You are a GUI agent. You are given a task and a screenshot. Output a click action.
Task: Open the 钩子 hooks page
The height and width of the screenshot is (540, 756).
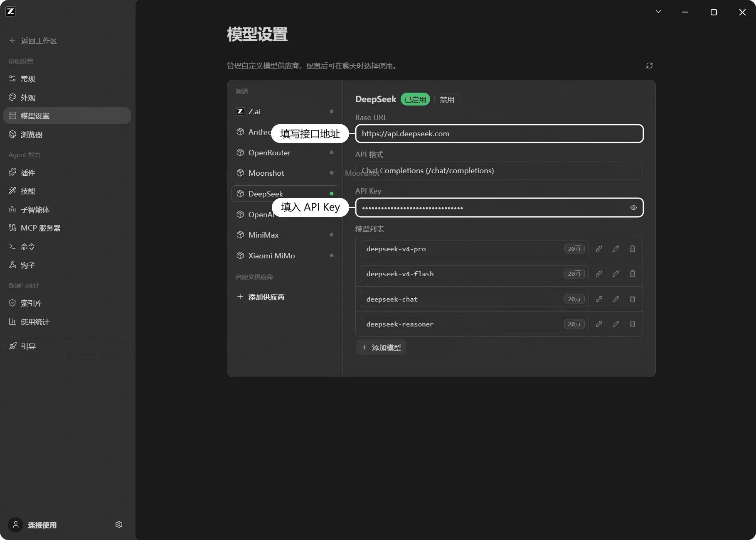67,265
